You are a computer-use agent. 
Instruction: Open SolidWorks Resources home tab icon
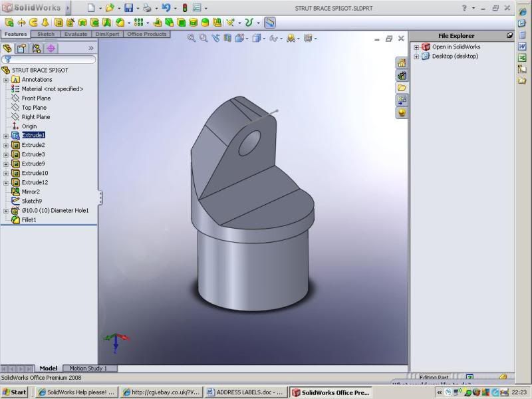(x=402, y=63)
